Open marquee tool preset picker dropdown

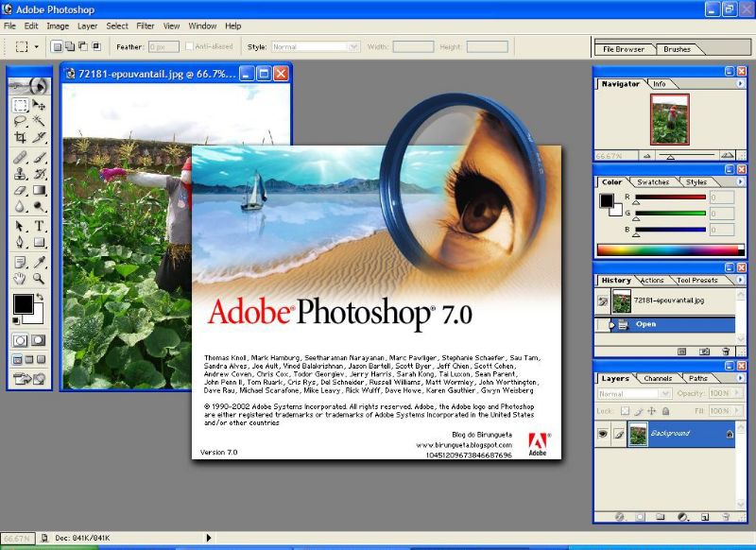[36, 46]
